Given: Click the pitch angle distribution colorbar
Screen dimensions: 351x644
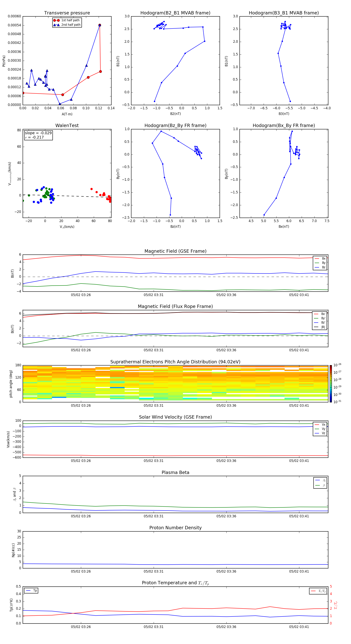Looking at the screenshot, I should 331,384.
